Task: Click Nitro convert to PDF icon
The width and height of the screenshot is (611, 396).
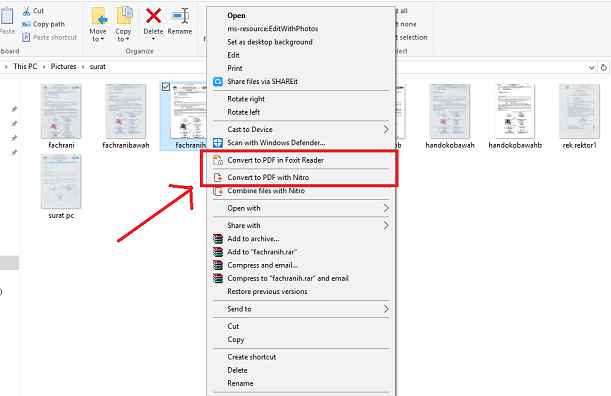Action: [218, 177]
